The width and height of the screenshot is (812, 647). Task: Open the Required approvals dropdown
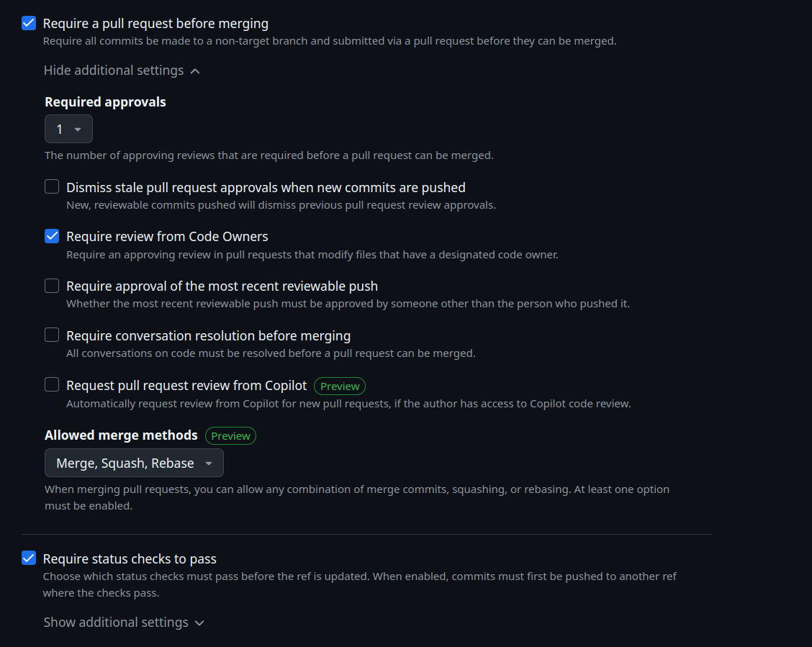click(68, 129)
